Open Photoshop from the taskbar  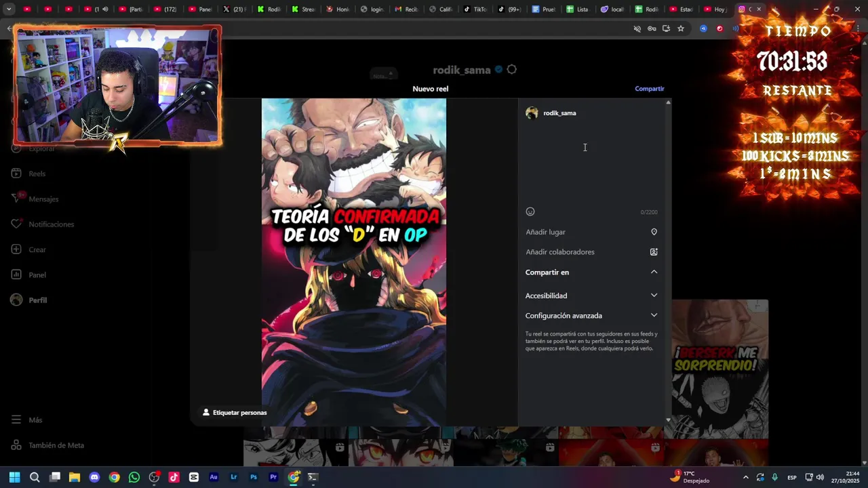coord(254,477)
